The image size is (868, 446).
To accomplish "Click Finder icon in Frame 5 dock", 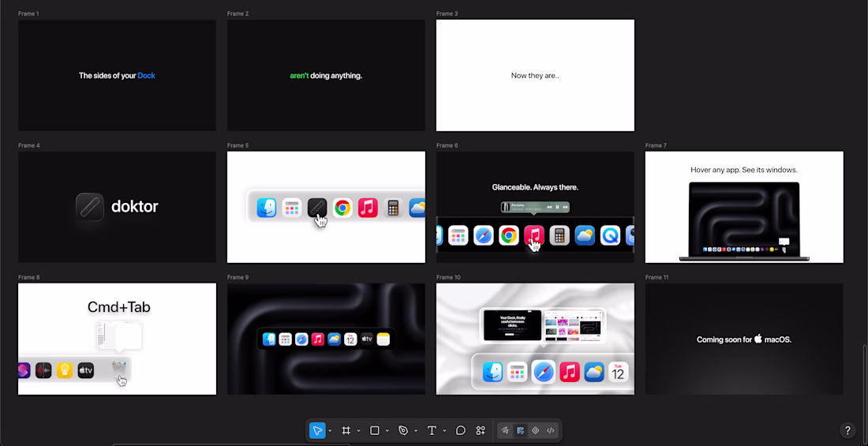I will click(x=267, y=208).
